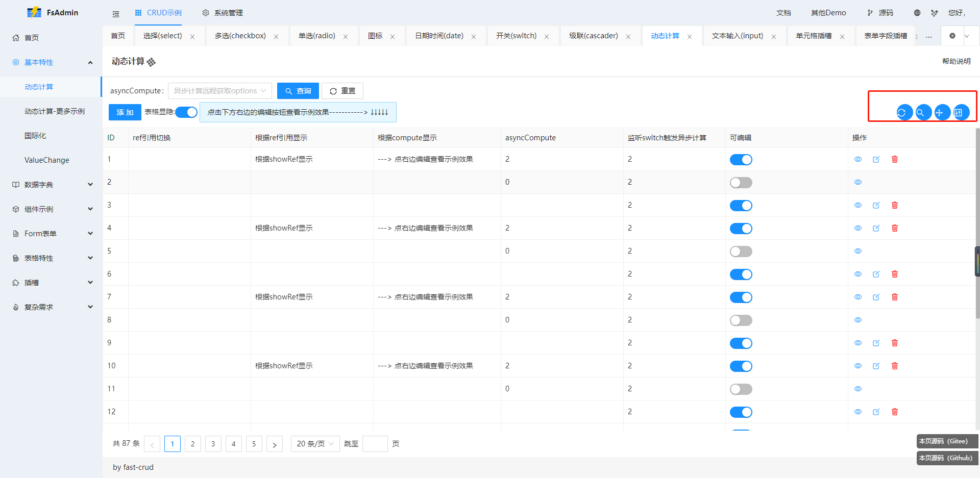Viewport: 980px width, 478px height.
Task: Open the tab options chevron dropdown
Action: 967,36
